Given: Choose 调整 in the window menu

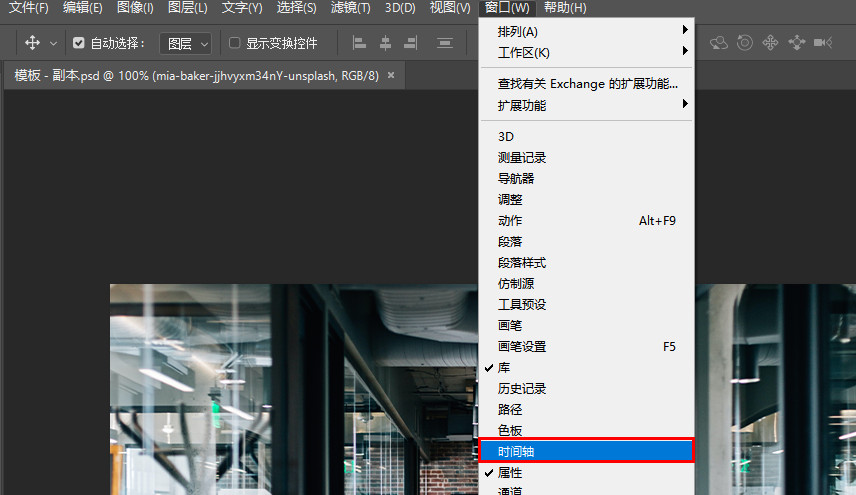Looking at the screenshot, I should [586, 200].
